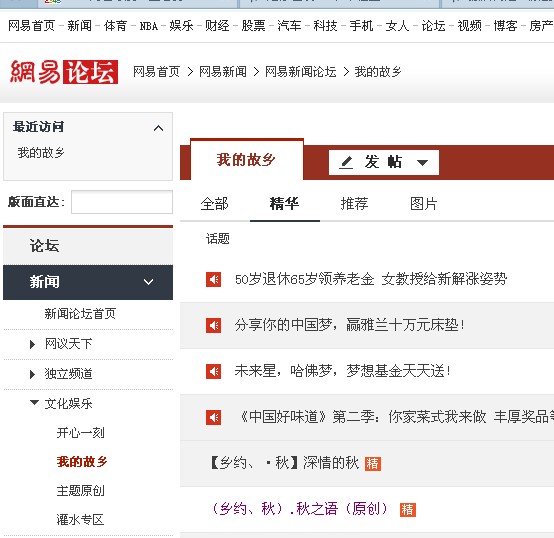
Task: Click speaker icon beside 分享你的中国梦 post
Action: 213,325
